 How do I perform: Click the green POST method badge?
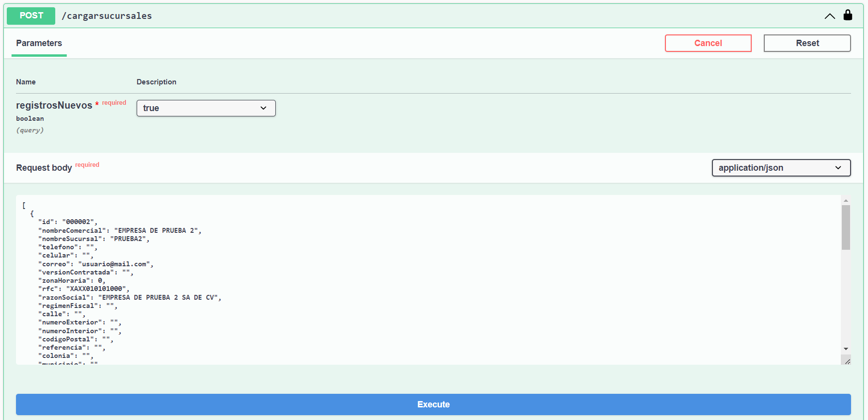[x=31, y=16]
